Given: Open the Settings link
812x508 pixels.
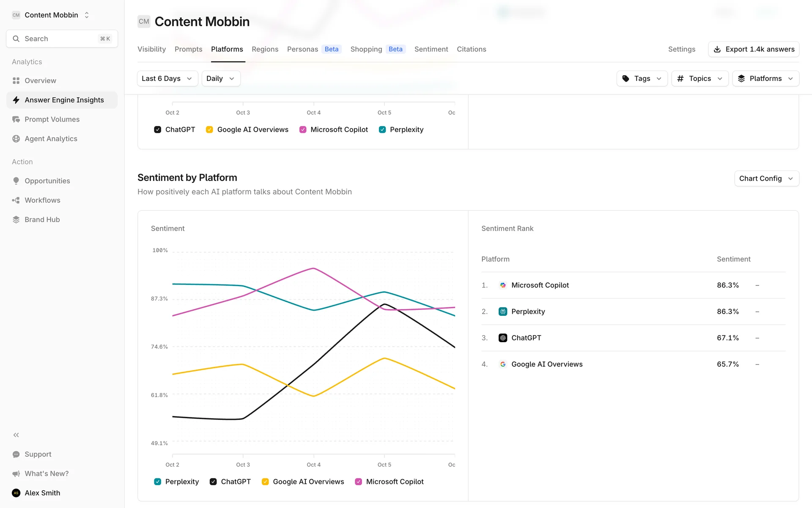Looking at the screenshot, I should click(681, 49).
